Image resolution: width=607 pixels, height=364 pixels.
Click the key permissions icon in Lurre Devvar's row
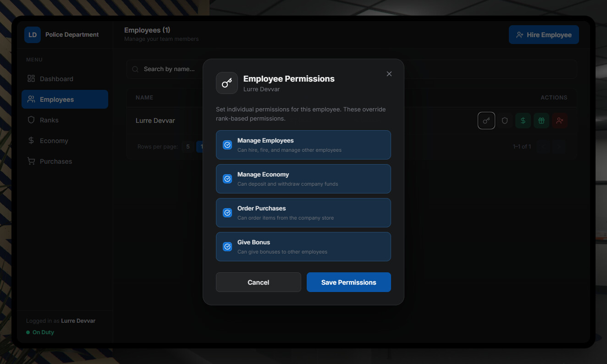486,121
